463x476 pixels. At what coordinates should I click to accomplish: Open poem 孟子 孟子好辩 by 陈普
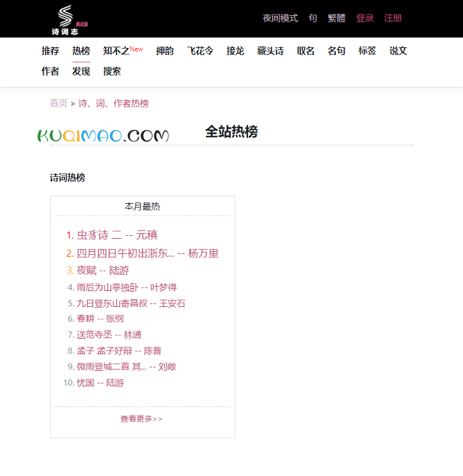(119, 351)
